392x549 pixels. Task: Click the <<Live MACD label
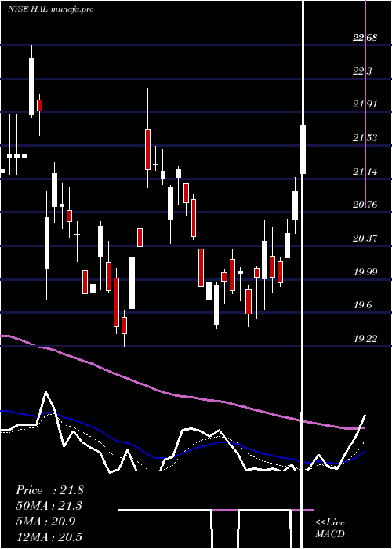coord(330,529)
